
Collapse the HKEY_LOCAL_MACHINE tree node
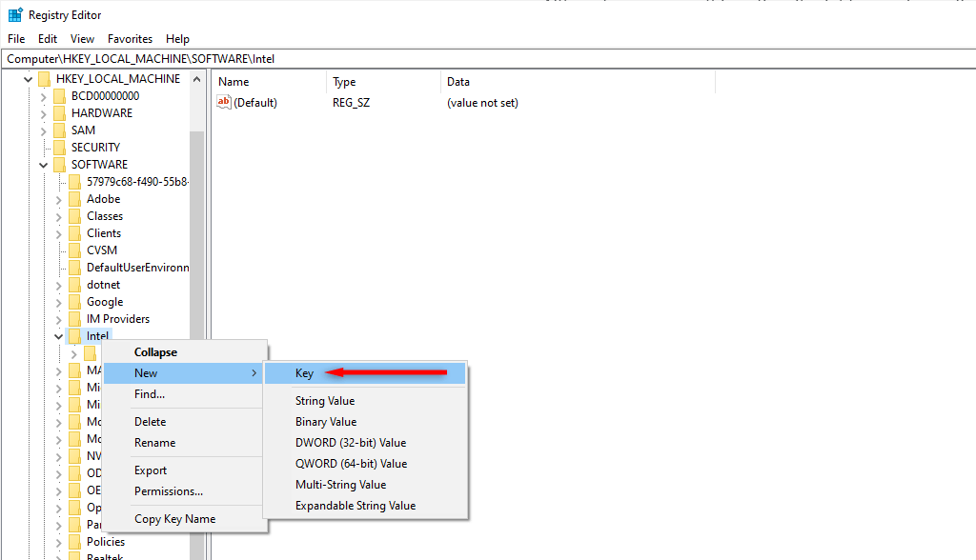pos(29,79)
